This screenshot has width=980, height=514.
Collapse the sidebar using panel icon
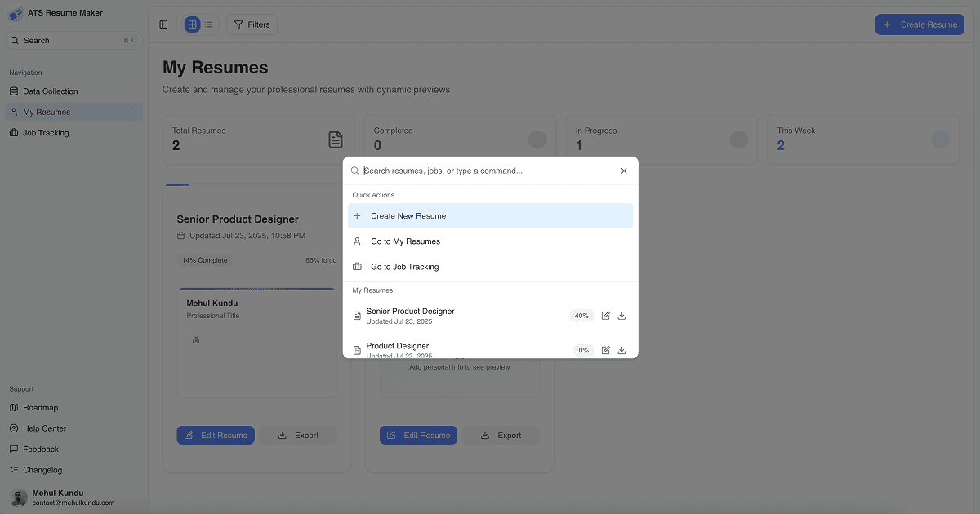pyautogui.click(x=164, y=25)
